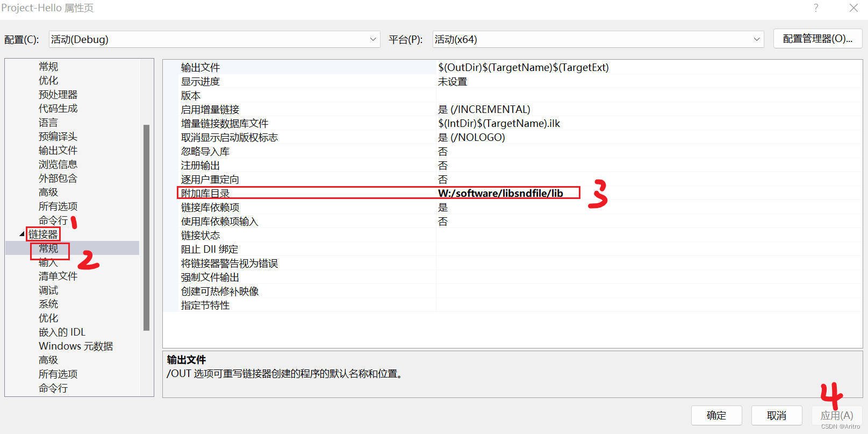
Task: Select 调试 in the tree
Action: point(48,290)
